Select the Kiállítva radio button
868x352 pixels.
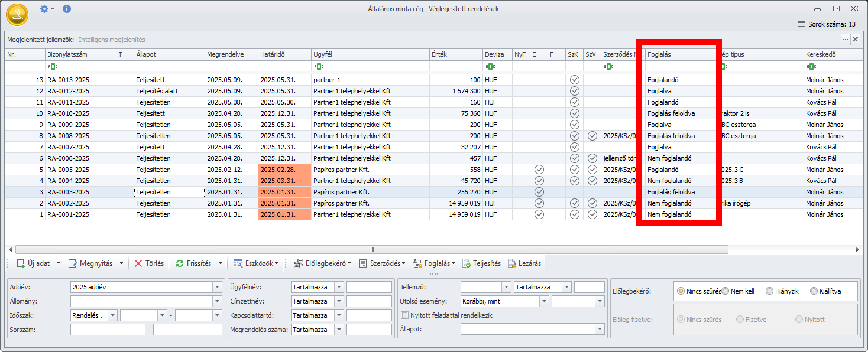(x=814, y=291)
